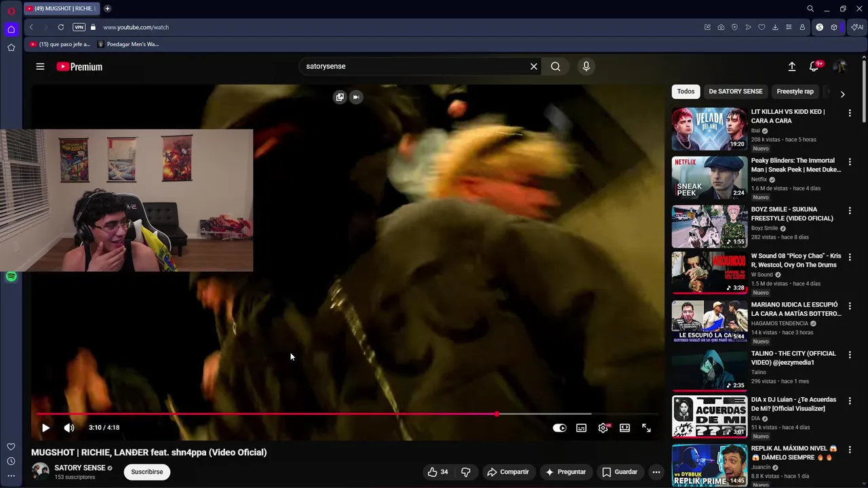This screenshot has height=488, width=868.
Task: Select the De SATORY SENSE chip
Action: (736, 91)
